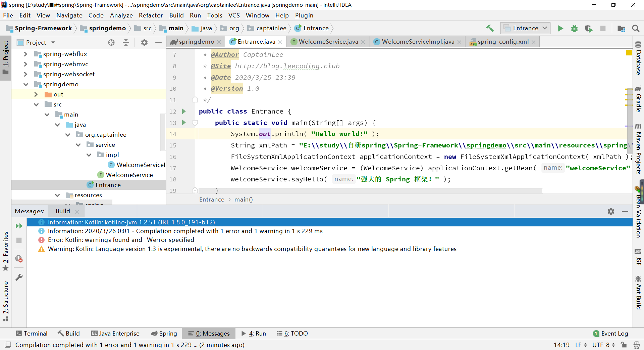Switch to the spring-config.xml tab
Viewport: 644px width, 350px height.
502,42
